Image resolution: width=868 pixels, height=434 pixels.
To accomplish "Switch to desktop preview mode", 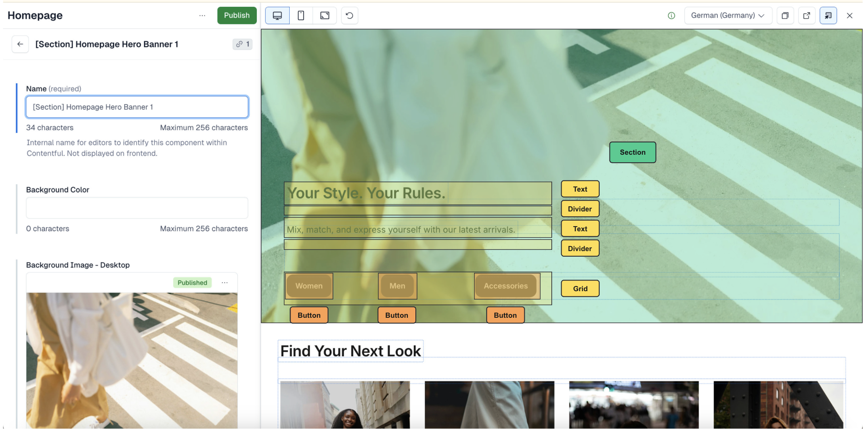I will (x=277, y=15).
